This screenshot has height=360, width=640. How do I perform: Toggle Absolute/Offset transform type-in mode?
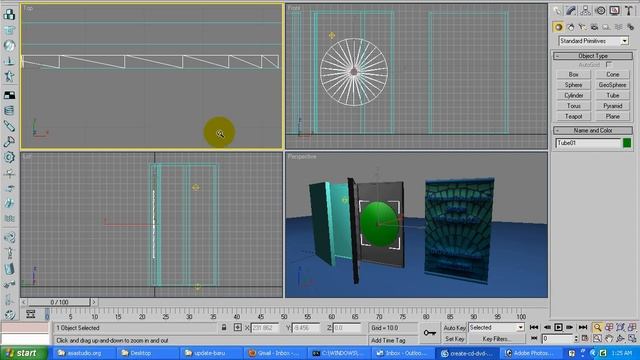point(238,328)
